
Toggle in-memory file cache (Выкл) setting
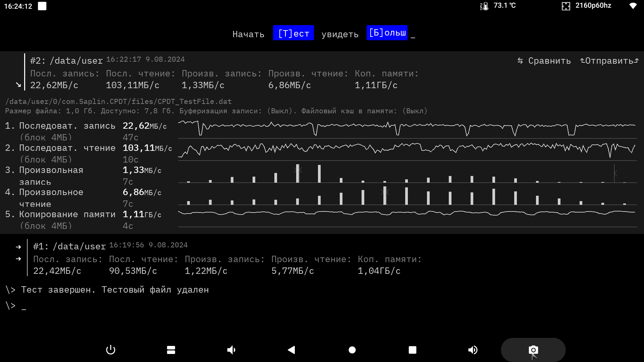(x=415, y=111)
